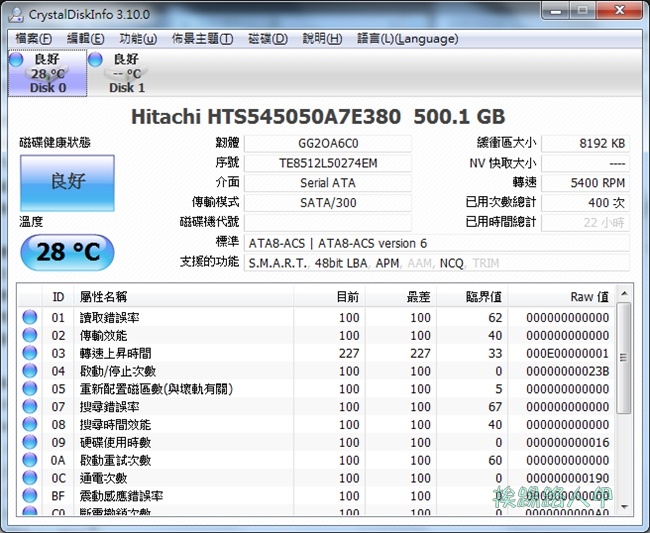Click the status icon for attribute 08

pyautogui.click(x=29, y=424)
